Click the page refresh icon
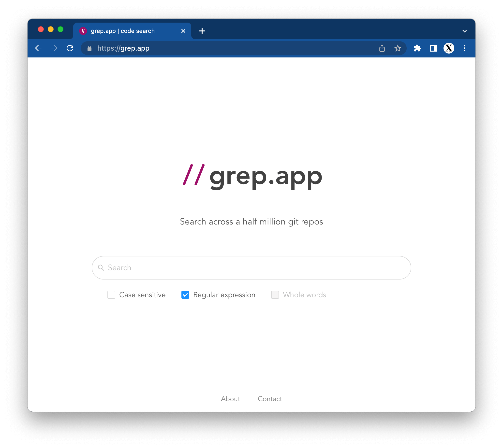The height and width of the screenshot is (448, 503). 71,48
